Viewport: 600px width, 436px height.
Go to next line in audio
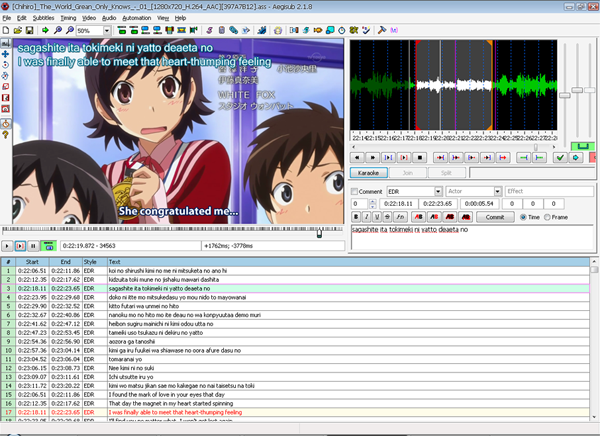click(373, 157)
